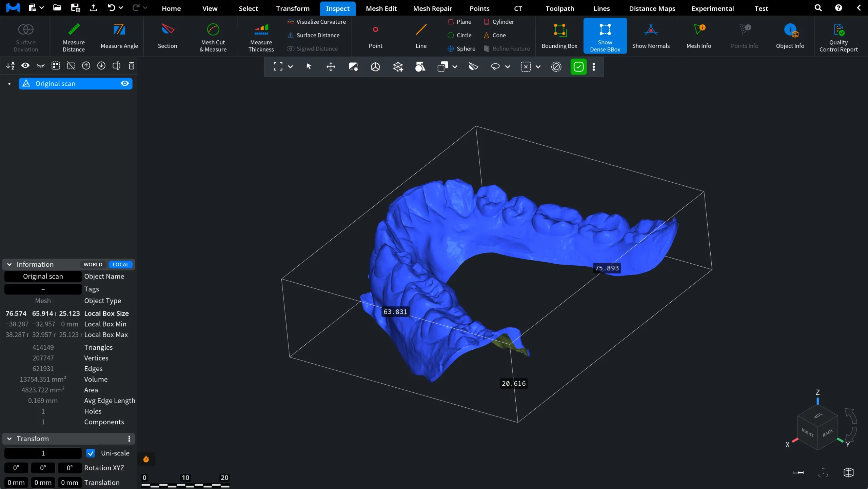Create a Line feature

421,37
